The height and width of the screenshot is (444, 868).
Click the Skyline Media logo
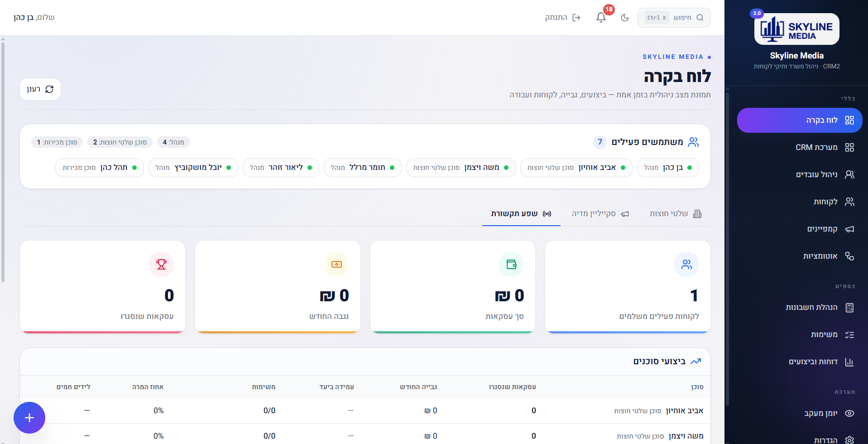[796, 29]
